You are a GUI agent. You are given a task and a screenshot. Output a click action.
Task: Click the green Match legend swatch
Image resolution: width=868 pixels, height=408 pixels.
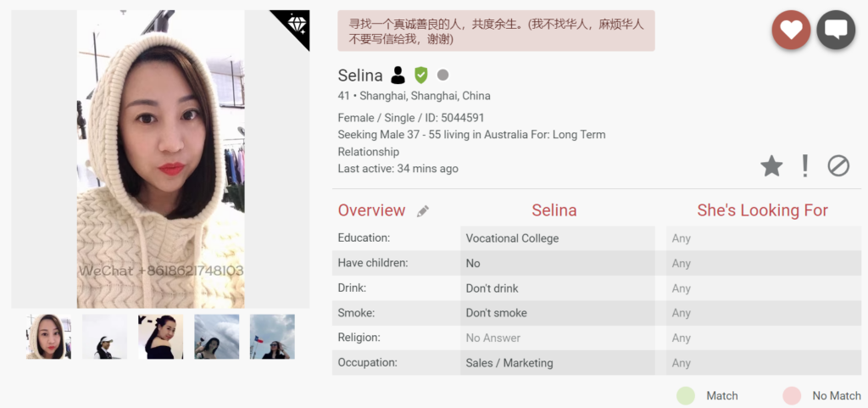[686, 395]
